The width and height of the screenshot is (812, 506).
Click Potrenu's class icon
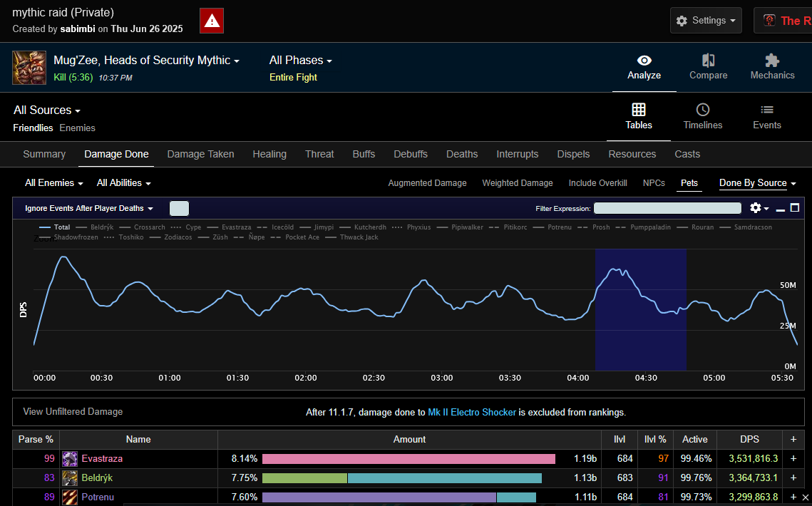point(70,497)
